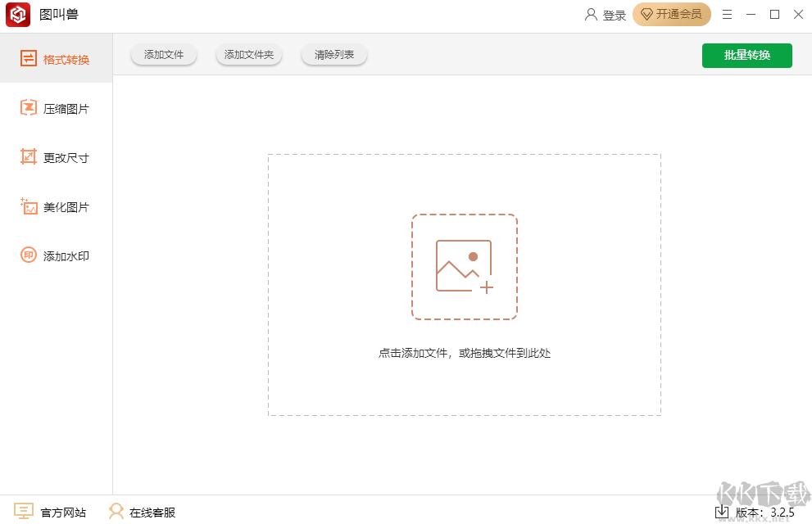Open the 官方网站 official website link
The height and width of the screenshot is (524, 812).
click(x=51, y=513)
